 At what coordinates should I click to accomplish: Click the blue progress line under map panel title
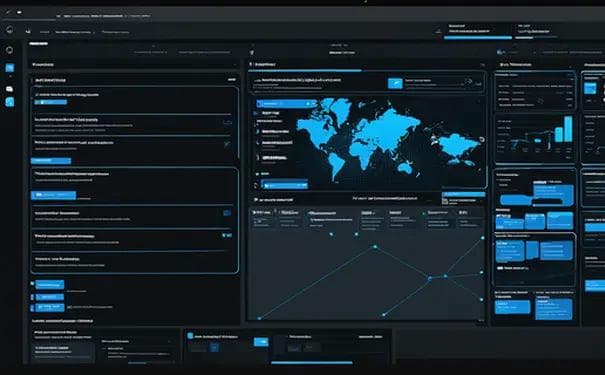(305, 71)
